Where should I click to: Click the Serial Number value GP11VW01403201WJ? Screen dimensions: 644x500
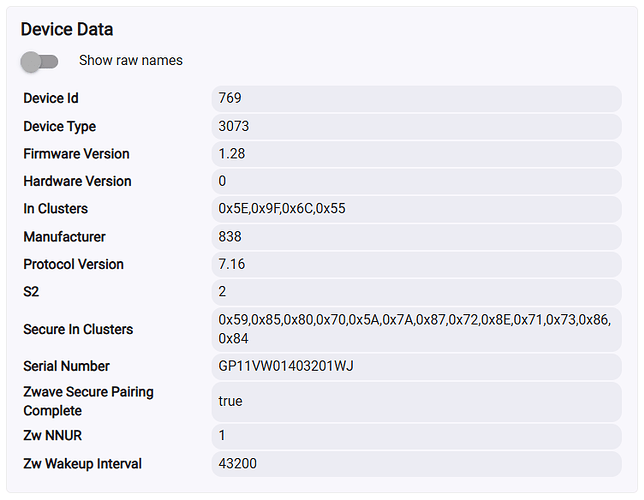point(286,366)
